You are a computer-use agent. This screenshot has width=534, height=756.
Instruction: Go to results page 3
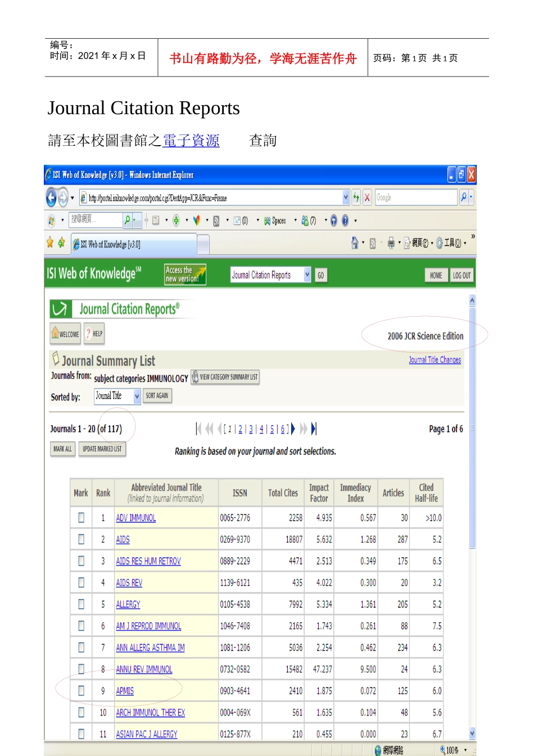click(x=251, y=429)
